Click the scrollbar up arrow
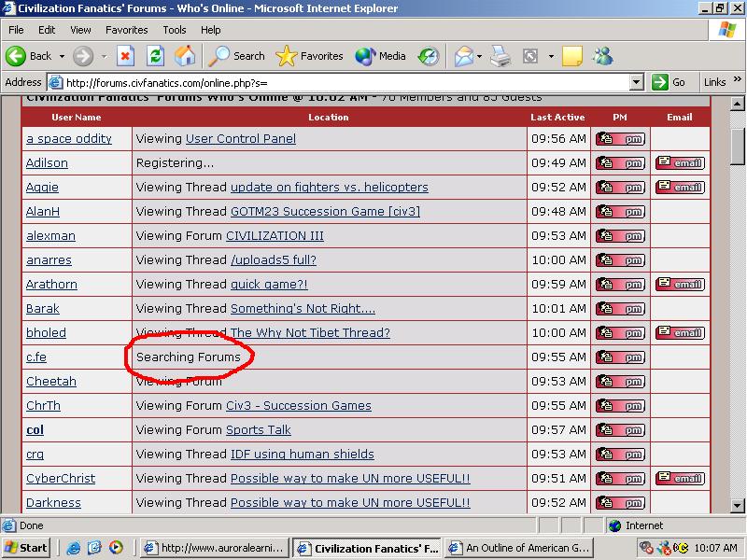Screen dimensions: 747x560 (x=738, y=104)
